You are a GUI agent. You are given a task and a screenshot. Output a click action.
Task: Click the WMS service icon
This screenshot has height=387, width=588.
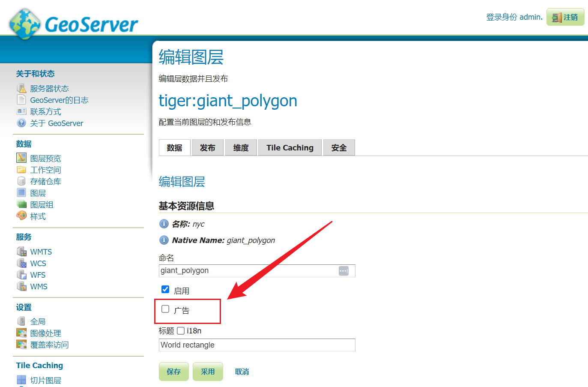21,286
